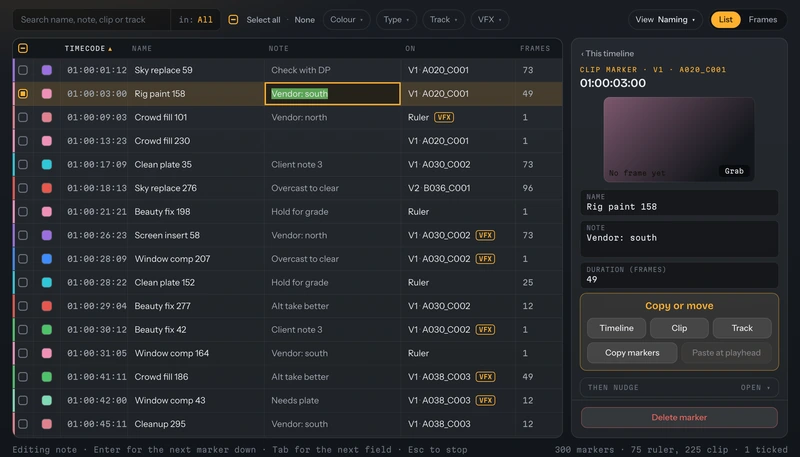The height and width of the screenshot is (457, 800).
Task: Click the Note field in detail panel
Action: coord(679,239)
